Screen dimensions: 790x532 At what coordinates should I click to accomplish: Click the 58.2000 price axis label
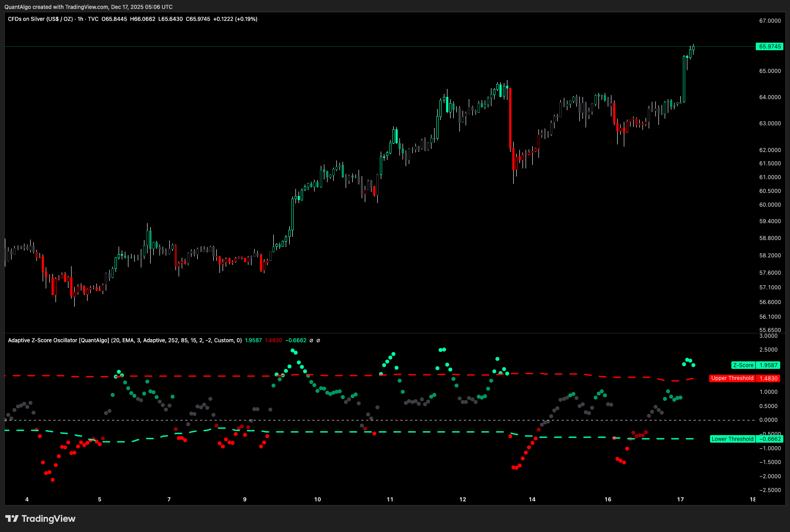(770, 256)
